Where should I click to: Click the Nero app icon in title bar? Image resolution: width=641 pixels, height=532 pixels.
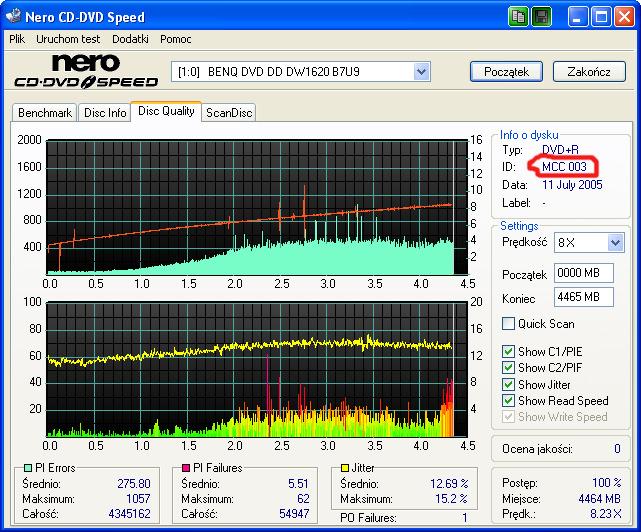(13, 16)
